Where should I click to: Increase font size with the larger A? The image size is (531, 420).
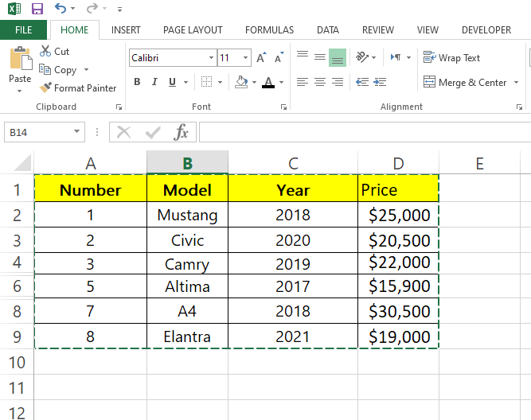pos(261,57)
